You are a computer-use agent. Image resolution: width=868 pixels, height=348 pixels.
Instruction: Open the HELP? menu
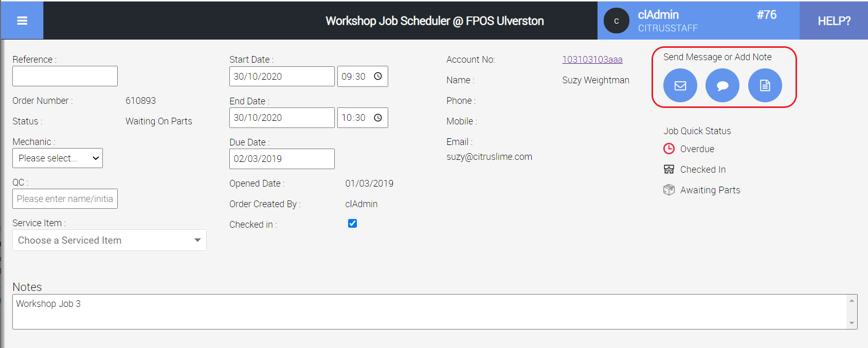pyautogui.click(x=834, y=21)
